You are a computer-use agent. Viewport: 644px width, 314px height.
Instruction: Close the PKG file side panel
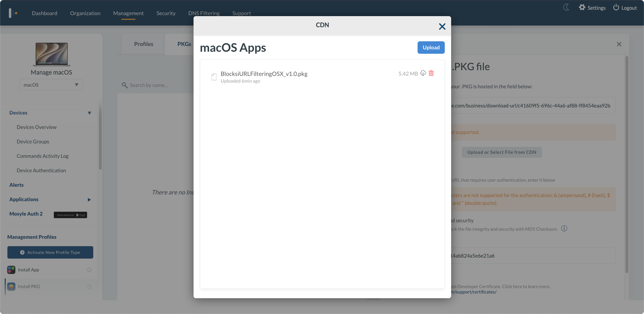[619, 44]
